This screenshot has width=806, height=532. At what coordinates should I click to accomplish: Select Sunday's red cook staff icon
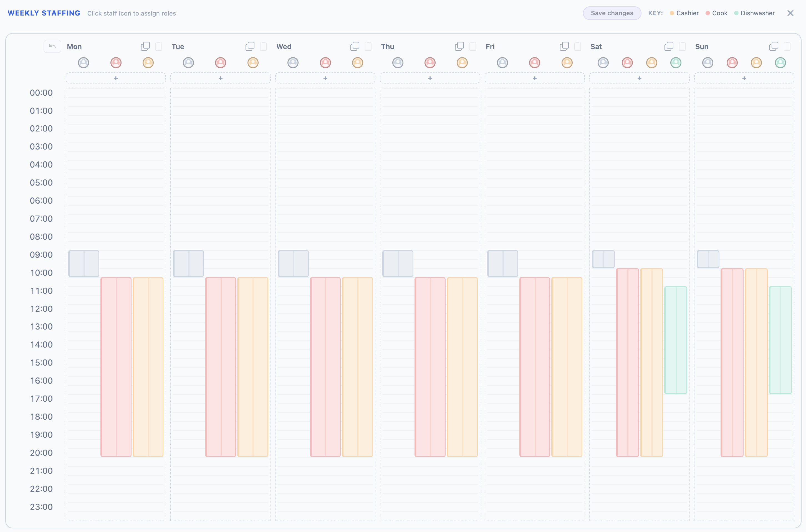(x=732, y=63)
